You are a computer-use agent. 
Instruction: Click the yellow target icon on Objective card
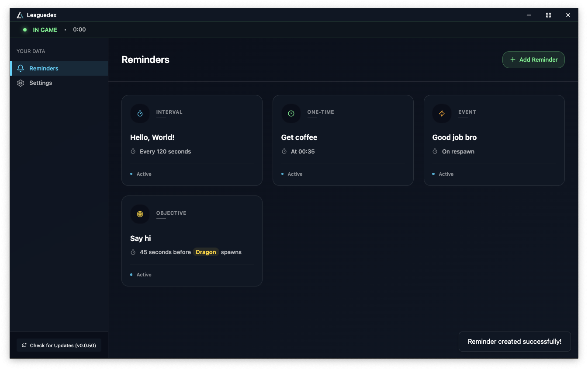pos(140,214)
